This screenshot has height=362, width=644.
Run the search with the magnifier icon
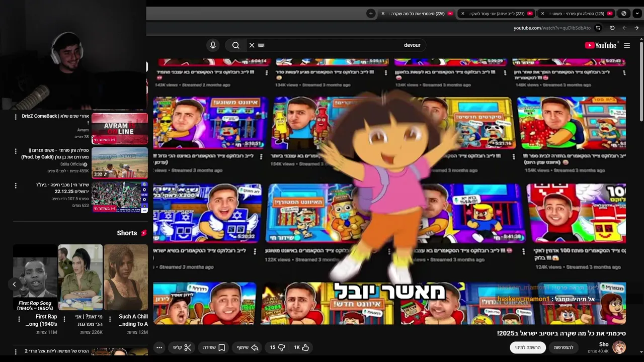click(235, 45)
